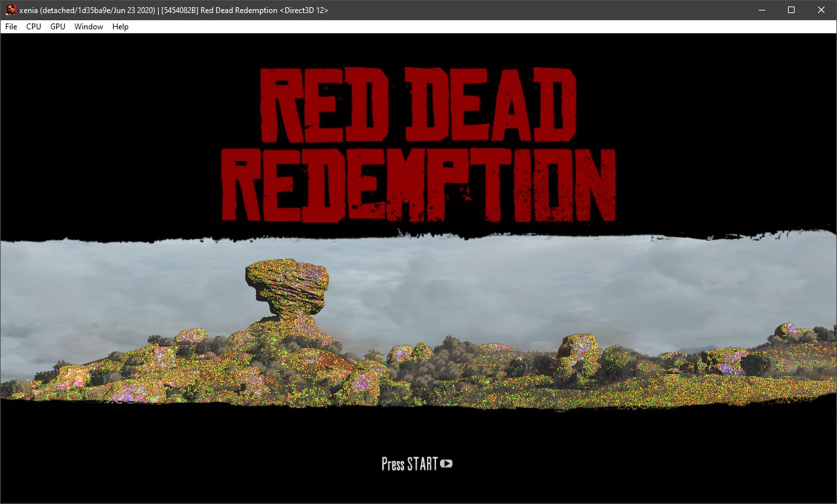Open the GPU menu
837x504 pixels.
[x=57, y=27]
